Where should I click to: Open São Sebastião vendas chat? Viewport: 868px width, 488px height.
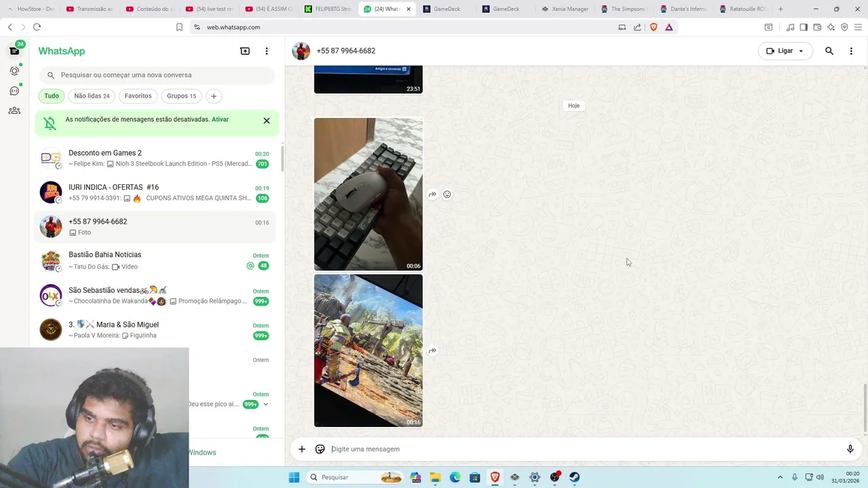point(155,296)
